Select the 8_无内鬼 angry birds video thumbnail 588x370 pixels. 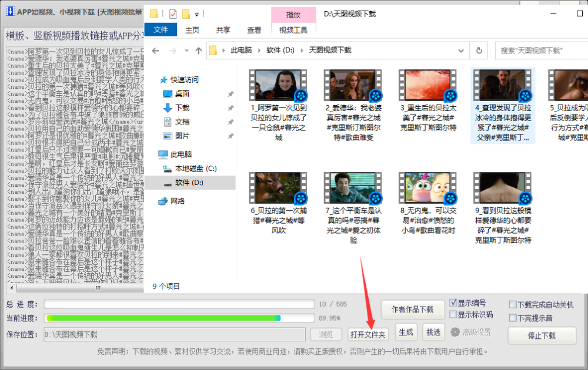[x=428, y=188]
